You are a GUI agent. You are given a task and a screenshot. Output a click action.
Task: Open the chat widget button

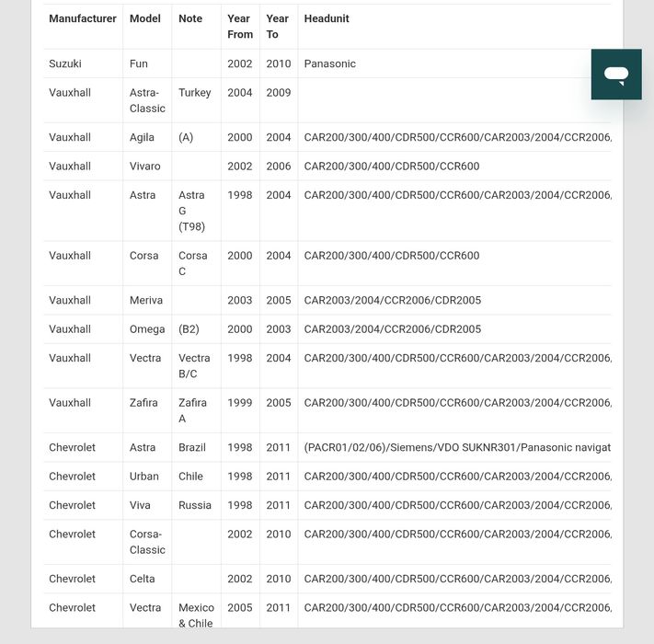pos(616,75)
